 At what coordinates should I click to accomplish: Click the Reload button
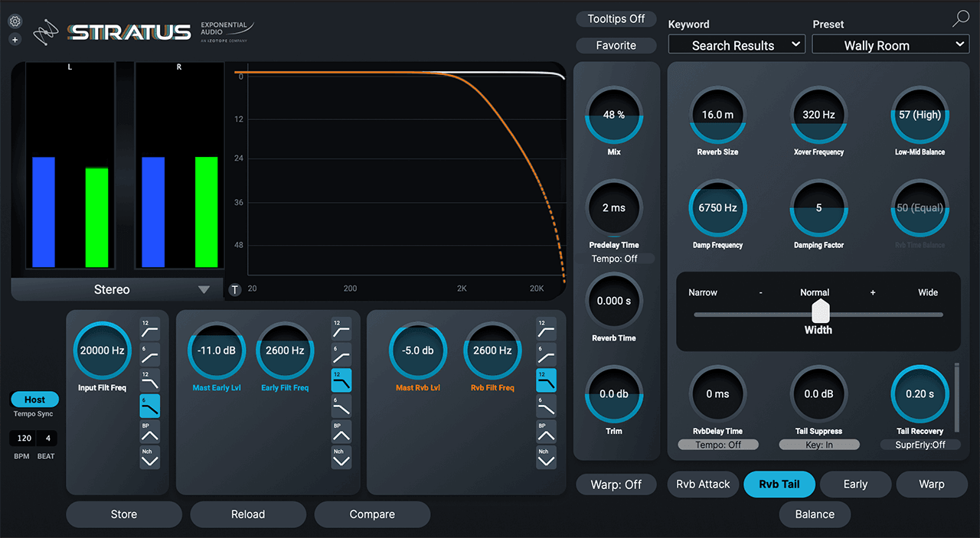click(248, 514)
